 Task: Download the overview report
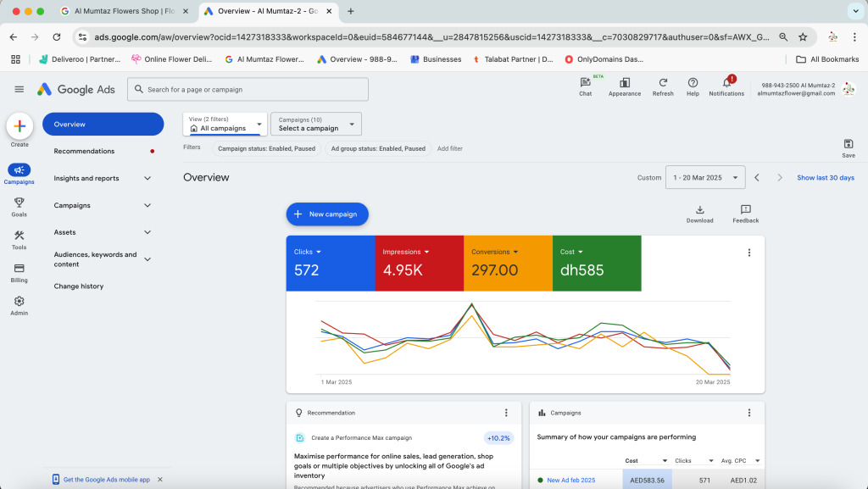(699, 214)
